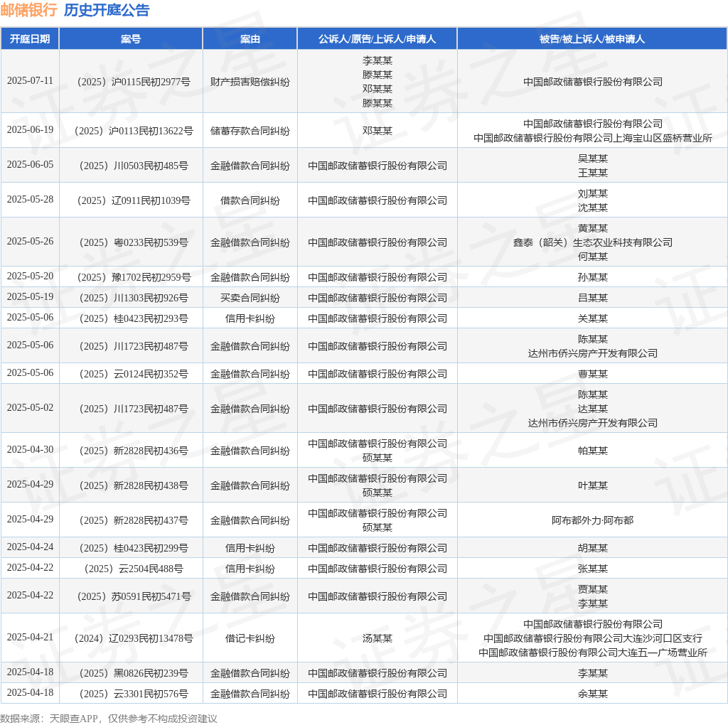Select case number (2025)新2828民初436号
Viewport: 728px width, 725px height.
(133, 450)
